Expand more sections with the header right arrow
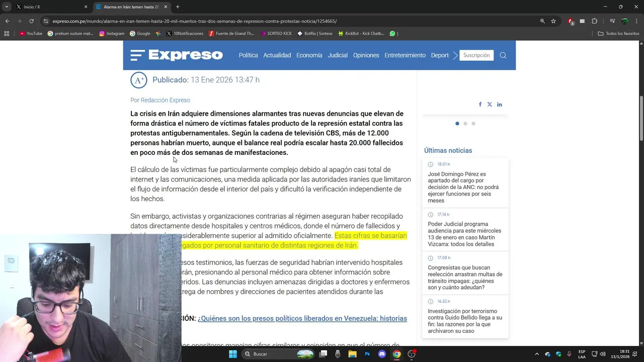The width and height of the screenshot is (644, 362). [x=455, y=55]
